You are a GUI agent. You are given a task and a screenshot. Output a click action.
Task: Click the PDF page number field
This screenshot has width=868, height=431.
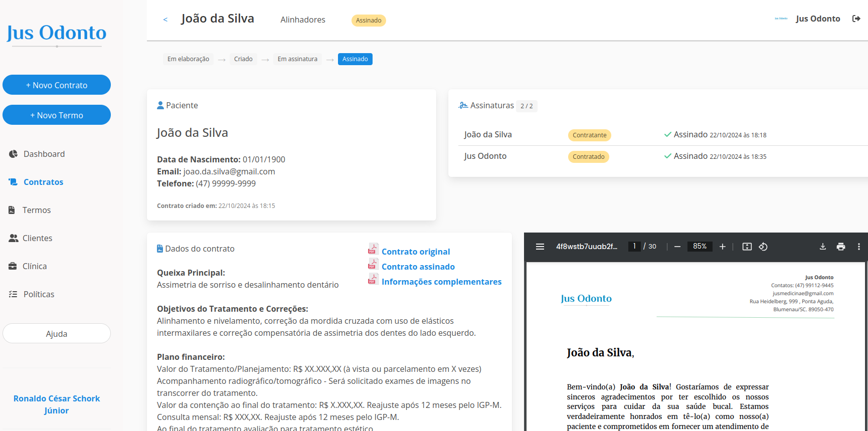click(634, 246)
